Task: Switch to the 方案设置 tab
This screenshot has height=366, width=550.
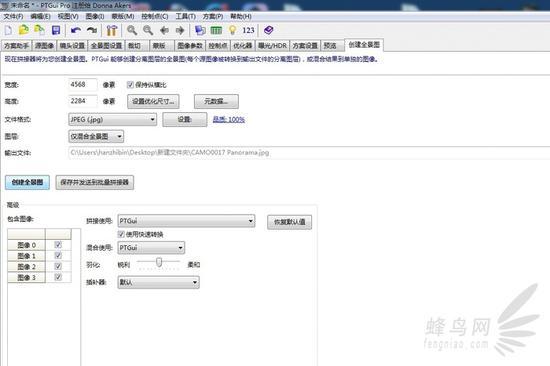Action: (305, 46)
